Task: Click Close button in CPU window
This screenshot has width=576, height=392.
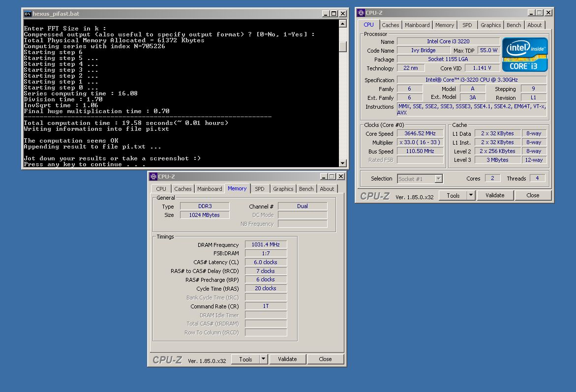Action: coord(533,195)
